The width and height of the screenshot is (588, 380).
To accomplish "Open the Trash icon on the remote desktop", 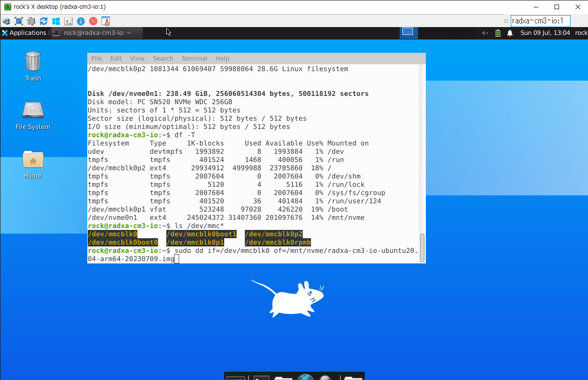I will 33,67.
